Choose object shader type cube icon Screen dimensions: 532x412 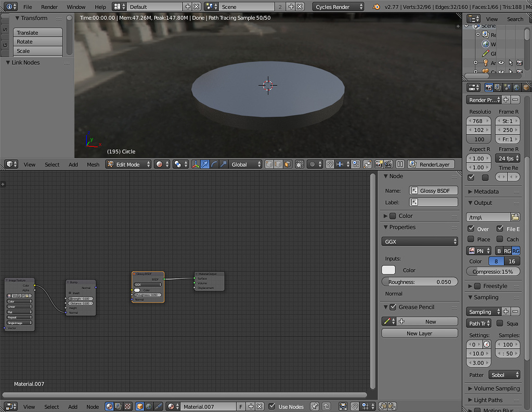click(140, 406)
